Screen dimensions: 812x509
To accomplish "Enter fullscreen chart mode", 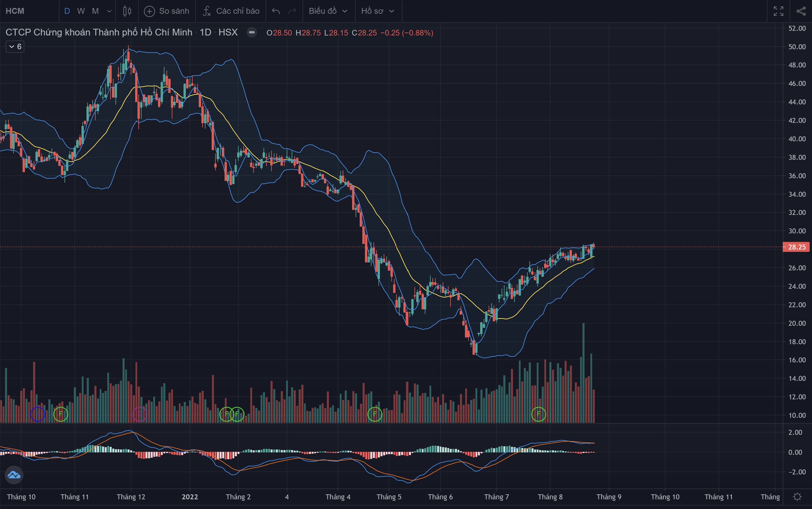I will (x=778, y=11).
